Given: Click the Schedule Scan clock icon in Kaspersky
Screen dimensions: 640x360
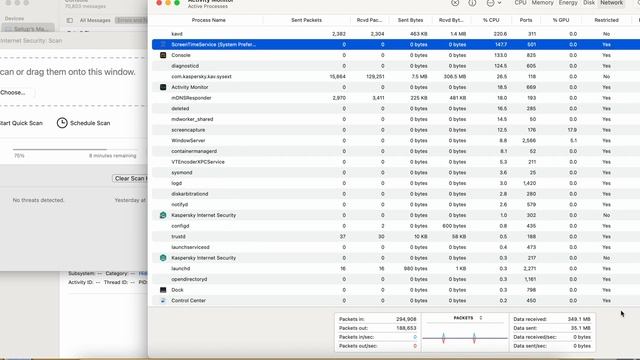Looking at the screenshot, I should pos(62,123).
